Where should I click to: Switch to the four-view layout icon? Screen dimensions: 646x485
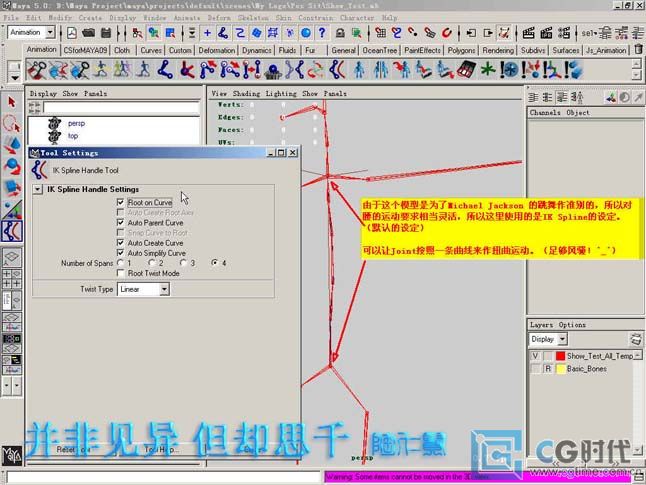12,279
